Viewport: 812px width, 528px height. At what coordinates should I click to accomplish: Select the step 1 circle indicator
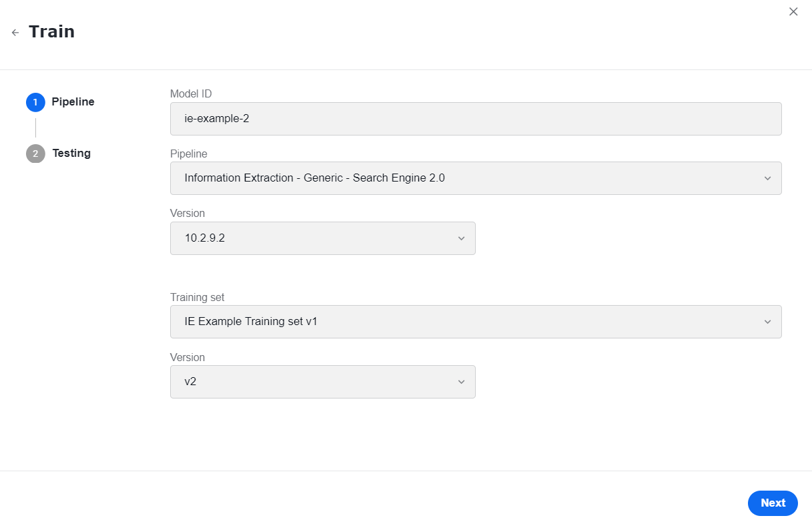coord(35,102)
